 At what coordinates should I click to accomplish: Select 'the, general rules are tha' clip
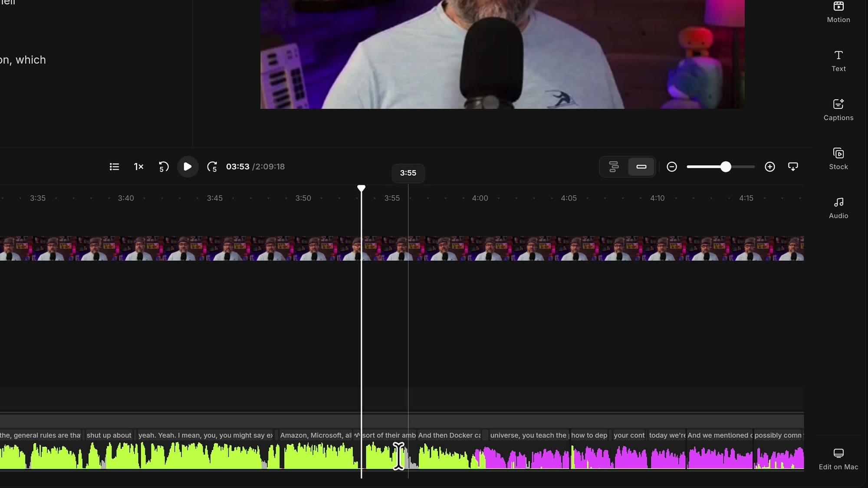coord(41,435)
